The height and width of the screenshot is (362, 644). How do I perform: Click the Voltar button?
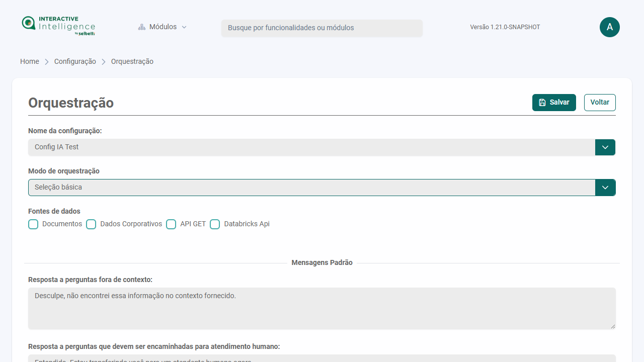pos(600,103)
